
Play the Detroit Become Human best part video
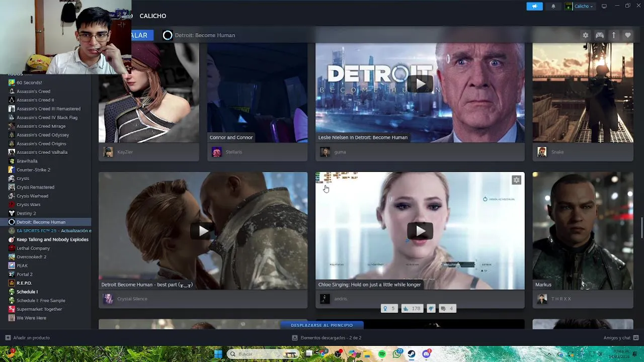tap(203, 231)
